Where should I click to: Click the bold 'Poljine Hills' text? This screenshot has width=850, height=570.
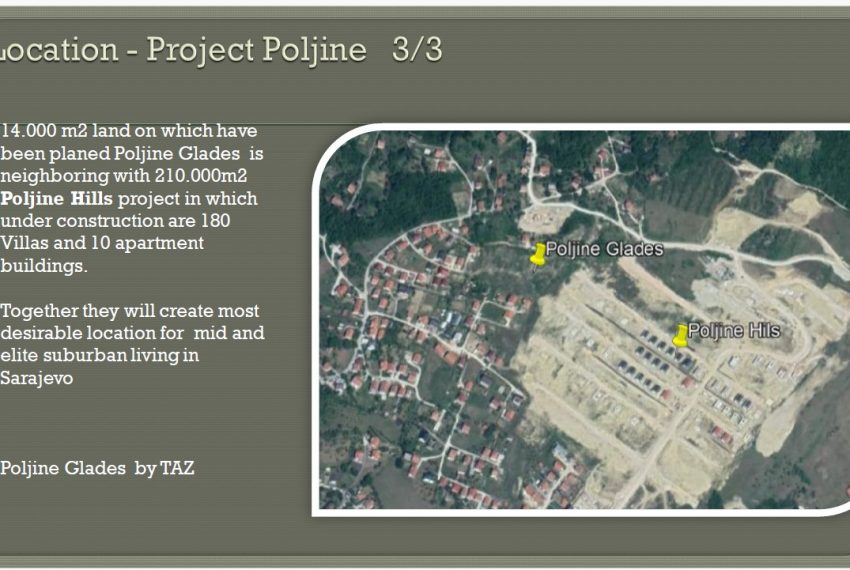pyautogui.click(x=56, y=198)
